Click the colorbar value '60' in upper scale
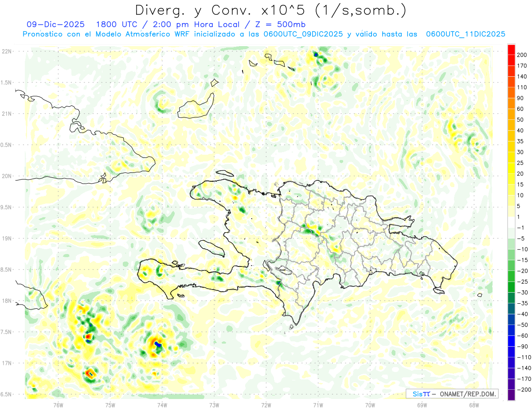The image size is (532, 411). coord(520,109)
